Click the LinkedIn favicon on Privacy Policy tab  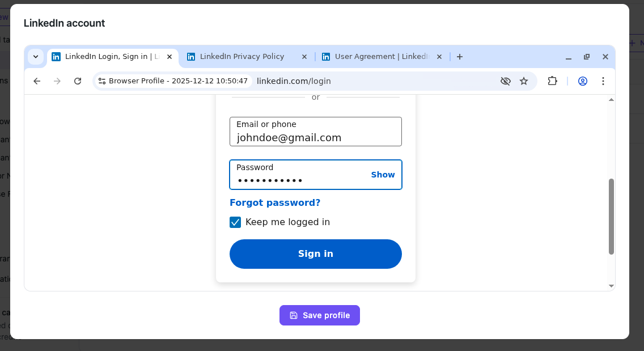tap(191, 57)
